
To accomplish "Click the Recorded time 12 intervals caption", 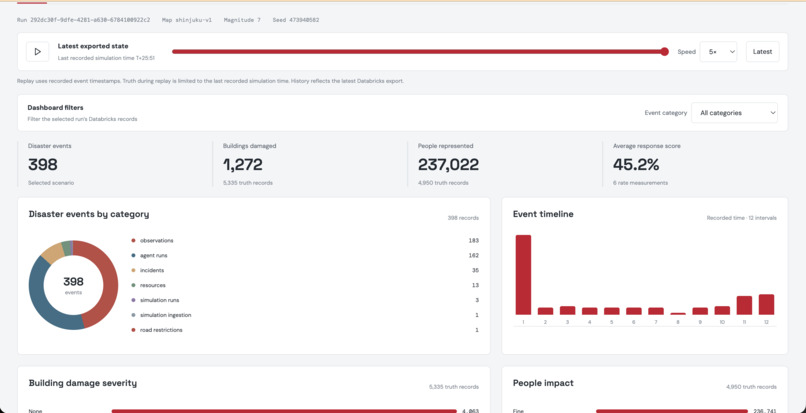I will pyautogui.click(x=741, y=218).
